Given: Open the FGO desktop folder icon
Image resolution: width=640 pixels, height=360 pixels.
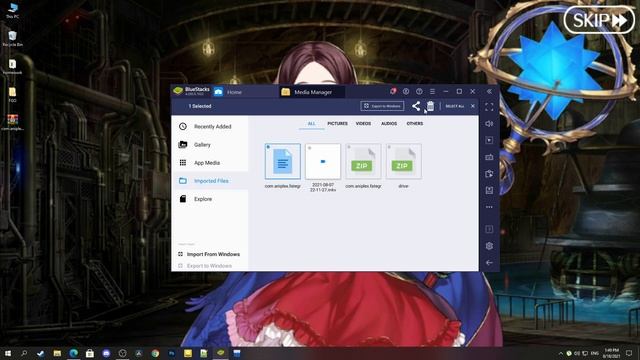Looking at the screenshot, I should (13, 94).
